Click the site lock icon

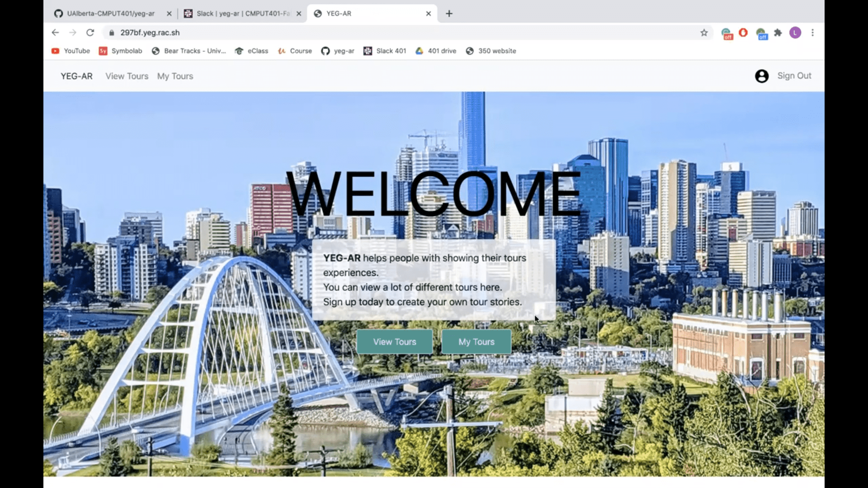[112, 33]
